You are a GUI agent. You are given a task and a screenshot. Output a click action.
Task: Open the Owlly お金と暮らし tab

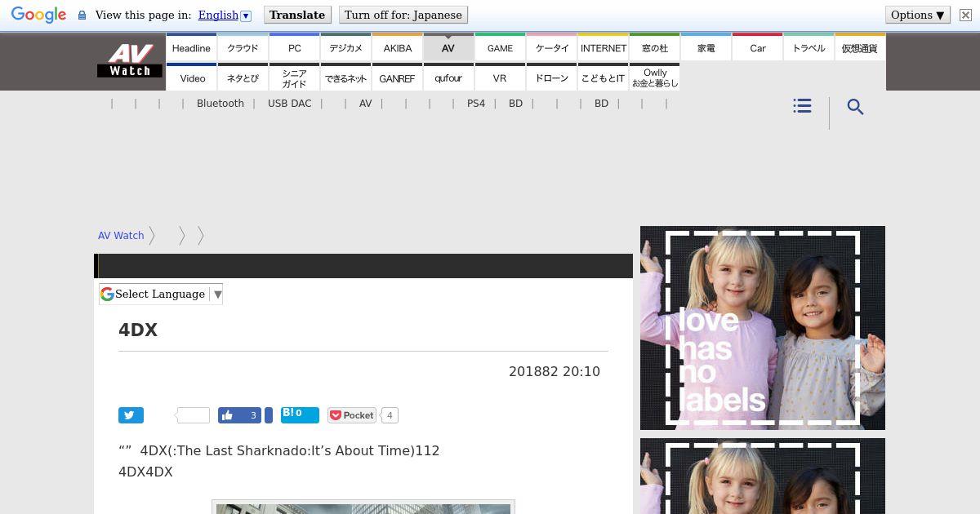(654, 78)
